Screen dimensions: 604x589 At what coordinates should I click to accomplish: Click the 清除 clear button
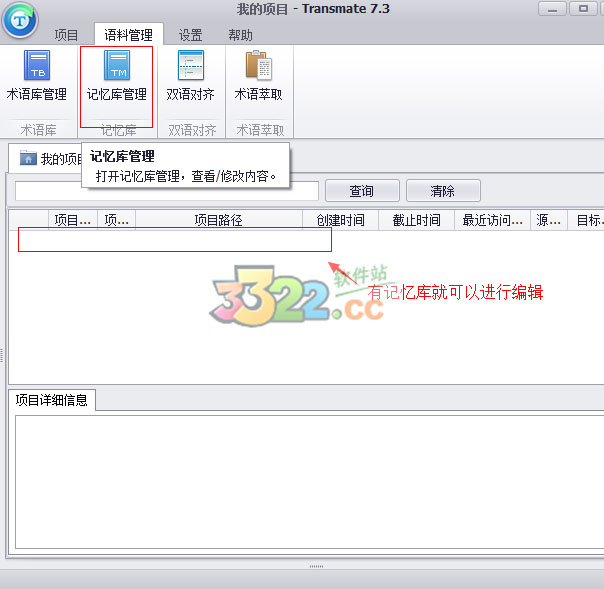click(x=443, y=191)
